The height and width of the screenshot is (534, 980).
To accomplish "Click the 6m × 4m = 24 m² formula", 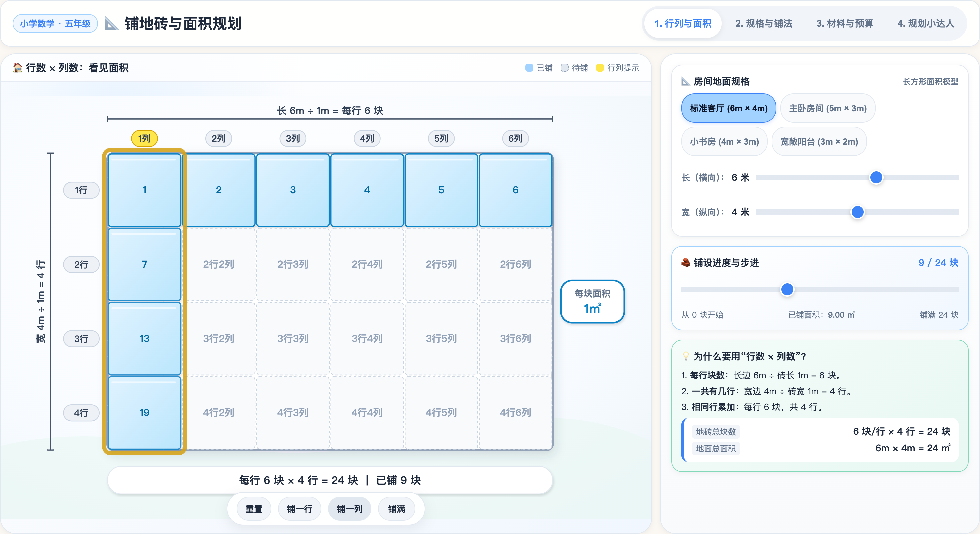I will click(x=913, y=448).
